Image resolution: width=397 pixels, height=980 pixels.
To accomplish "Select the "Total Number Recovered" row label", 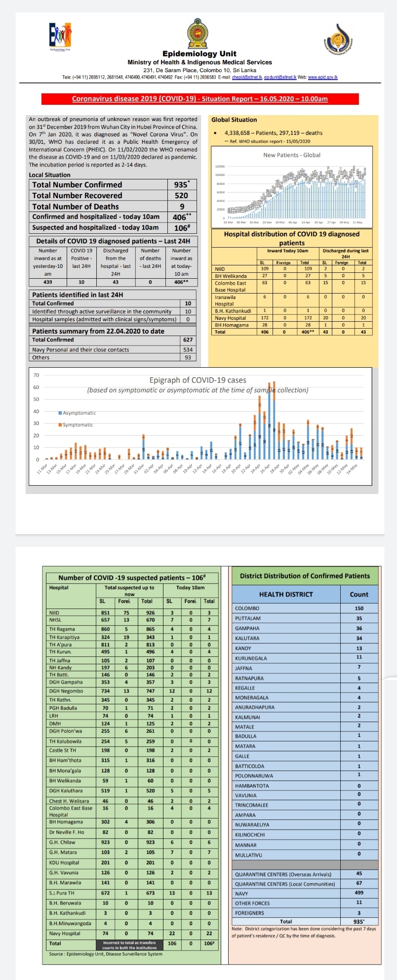I will click(x=77, y=196).
